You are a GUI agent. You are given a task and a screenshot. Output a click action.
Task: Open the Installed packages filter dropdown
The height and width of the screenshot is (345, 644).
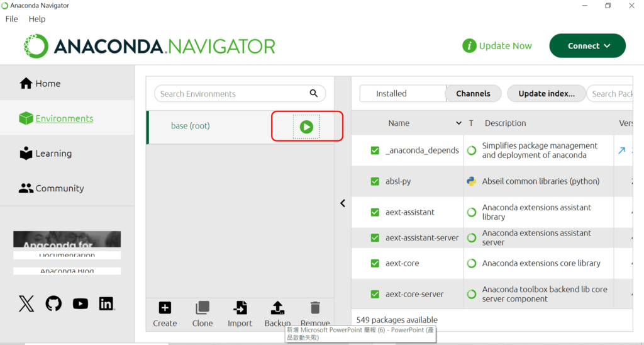[x=402, y=94]
